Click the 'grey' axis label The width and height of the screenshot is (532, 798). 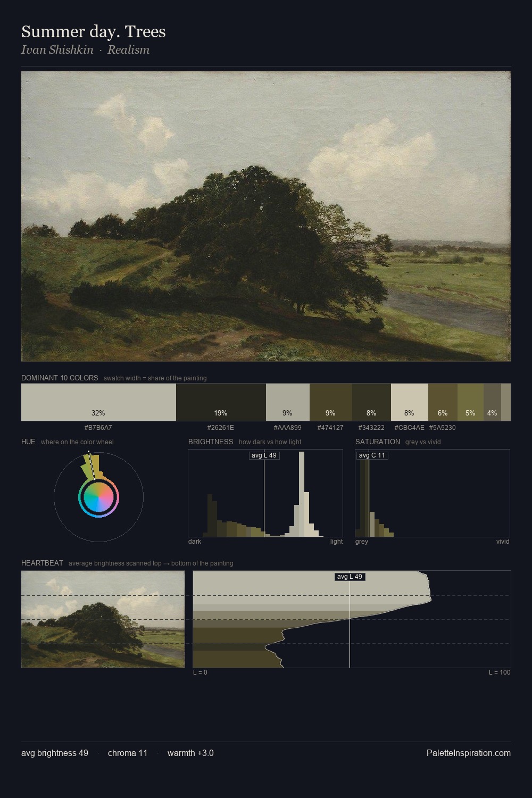click(362, 542)
